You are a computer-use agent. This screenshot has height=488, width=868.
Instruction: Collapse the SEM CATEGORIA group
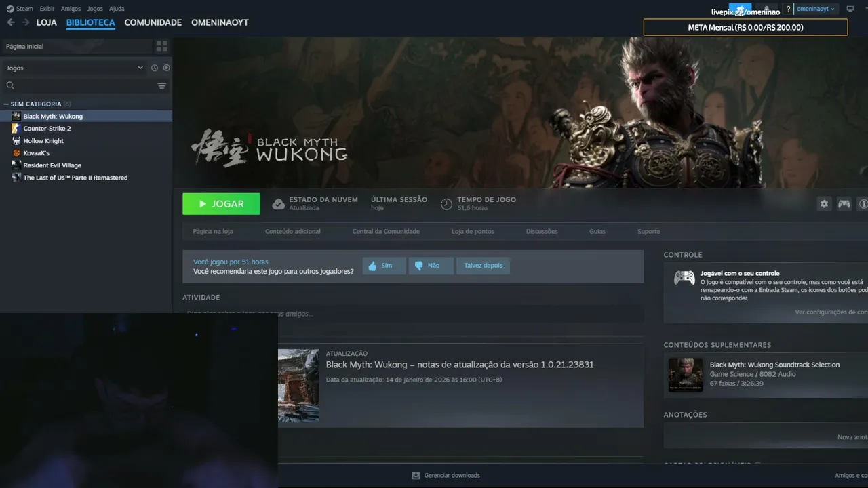(x=6, y=104)
